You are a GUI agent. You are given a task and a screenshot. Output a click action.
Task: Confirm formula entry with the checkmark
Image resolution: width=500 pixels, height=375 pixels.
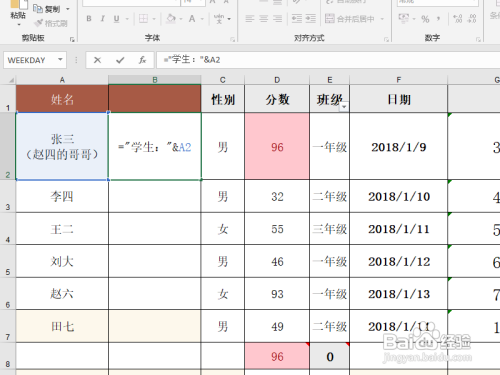tap(120, 60)
